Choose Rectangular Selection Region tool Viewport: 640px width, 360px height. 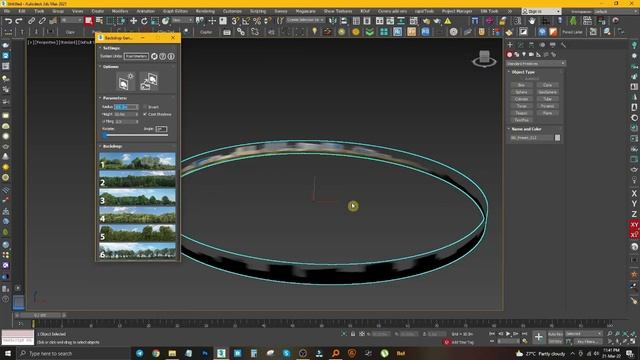pos(110,21)
